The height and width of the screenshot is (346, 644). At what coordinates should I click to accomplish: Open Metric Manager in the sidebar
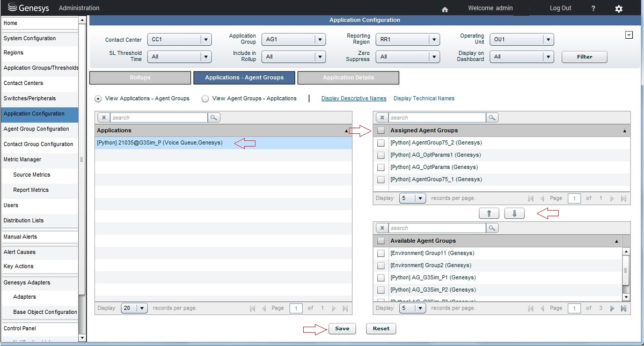tap(40, 160)
